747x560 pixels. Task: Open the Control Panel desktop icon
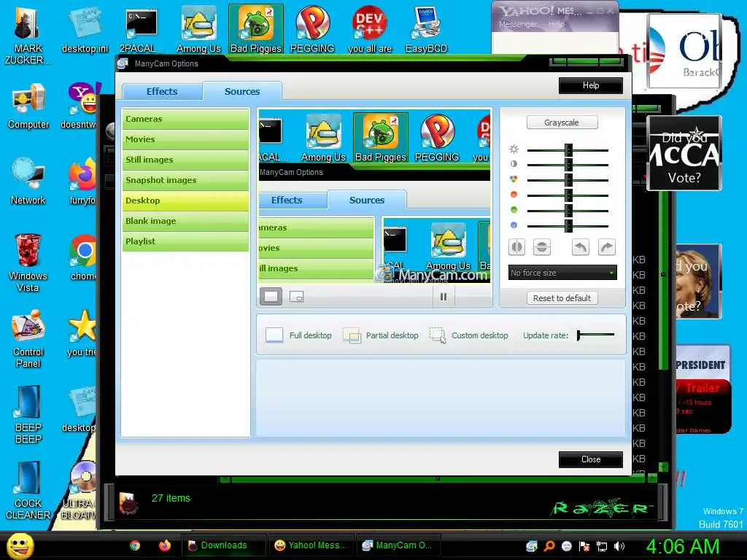coord(28,338)
